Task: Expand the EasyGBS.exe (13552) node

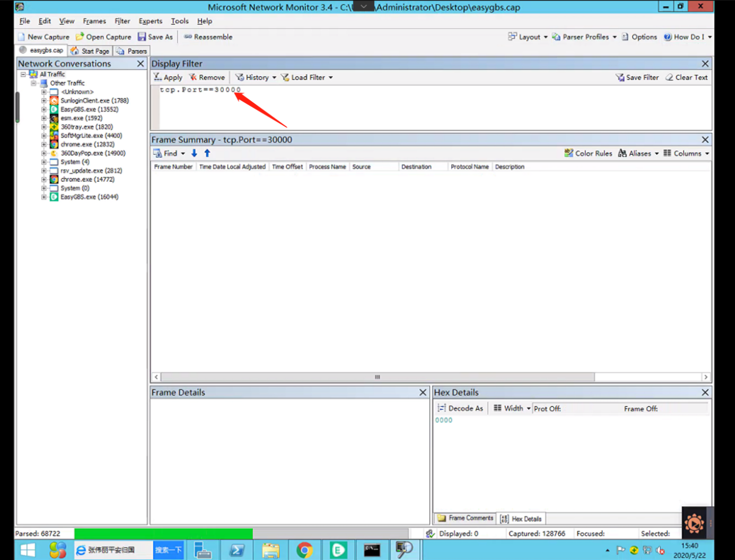Action: point(44,109)
